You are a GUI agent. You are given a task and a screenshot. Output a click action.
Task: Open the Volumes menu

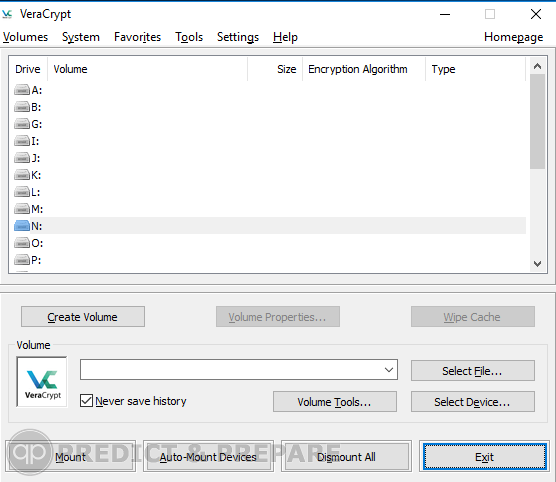click(x=25, y=37)
